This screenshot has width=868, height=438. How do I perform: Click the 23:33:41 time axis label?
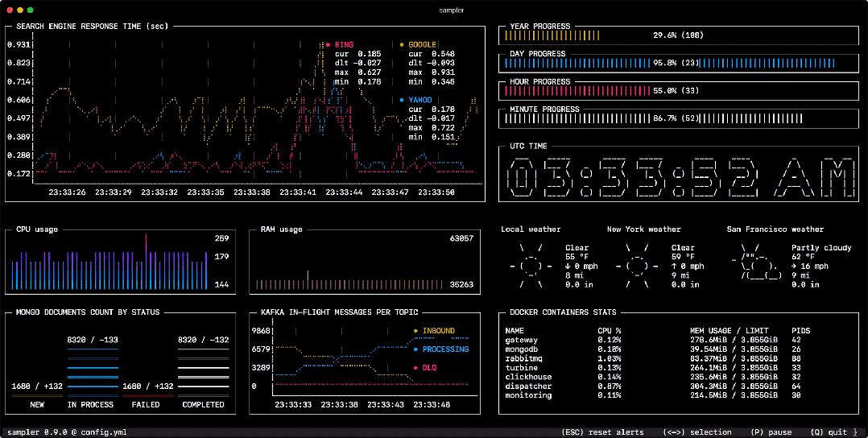click(x=298, y=192)
